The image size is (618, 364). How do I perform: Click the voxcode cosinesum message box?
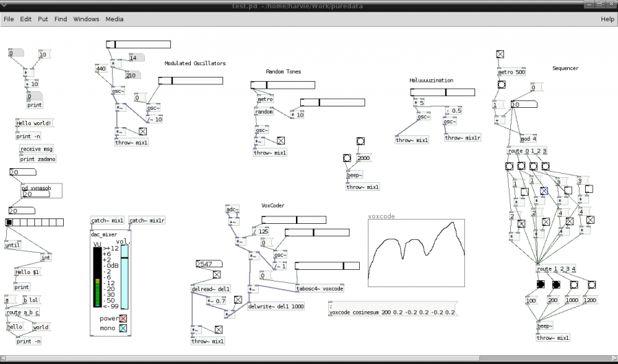391,312
